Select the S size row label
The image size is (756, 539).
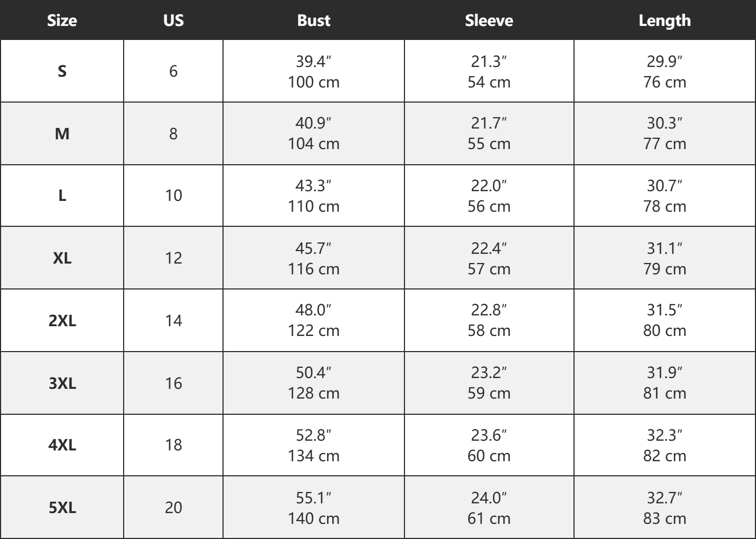62,71
